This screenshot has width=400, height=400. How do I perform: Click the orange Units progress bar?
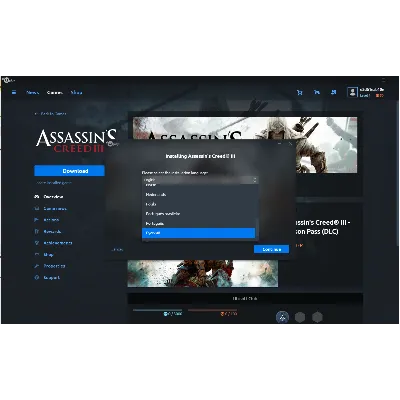click(213, 310)
